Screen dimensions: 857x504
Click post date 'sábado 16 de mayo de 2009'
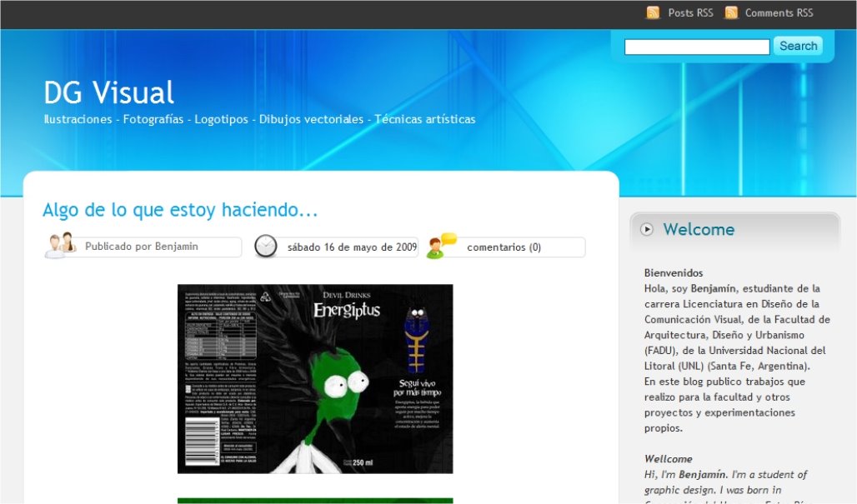[351, 247]
